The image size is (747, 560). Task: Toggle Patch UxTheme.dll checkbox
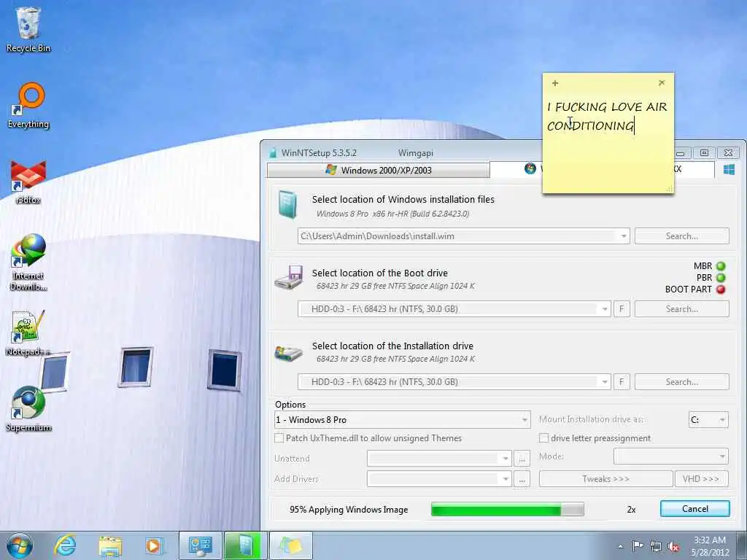[x=279, y=438]
